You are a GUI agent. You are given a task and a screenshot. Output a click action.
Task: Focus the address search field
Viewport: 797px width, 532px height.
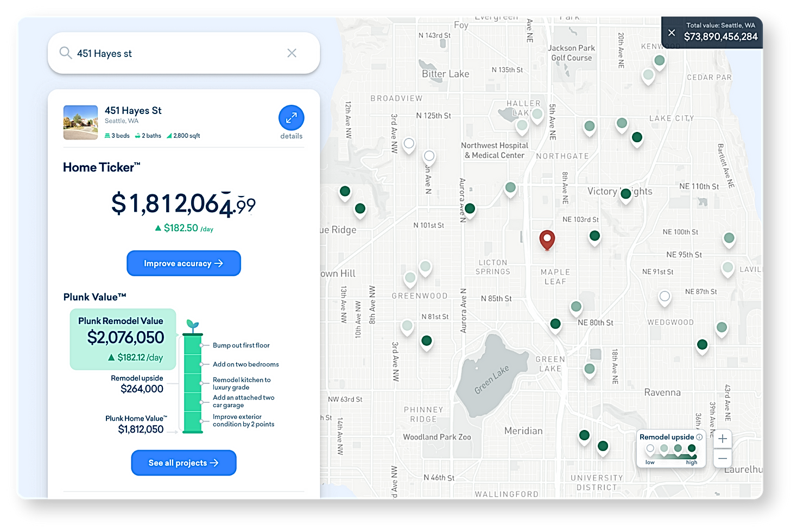184,53
